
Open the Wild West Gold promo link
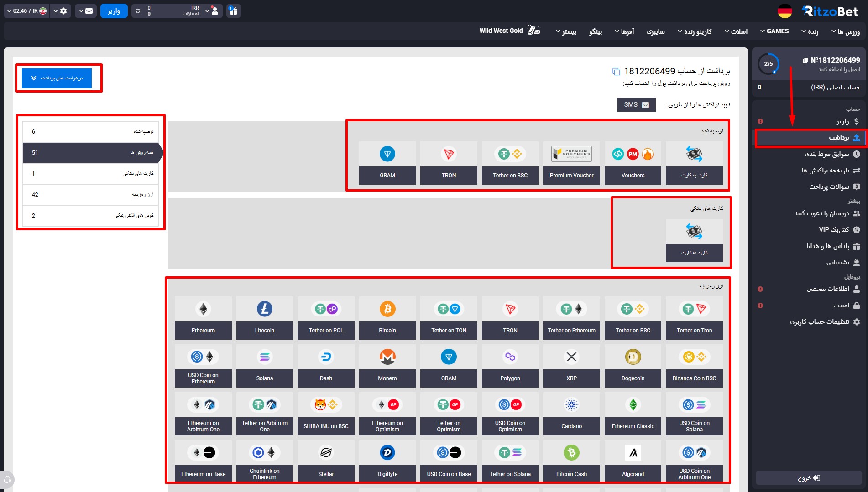tap(510, 31)
